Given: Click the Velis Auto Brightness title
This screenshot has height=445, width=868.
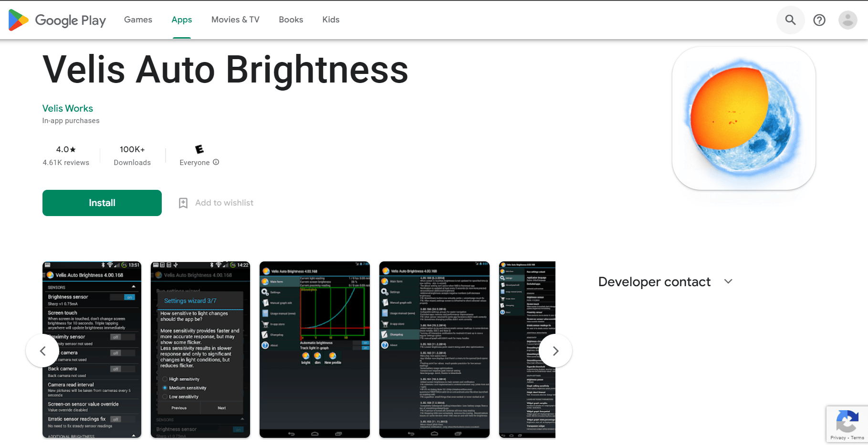Looking at the screenshot, I should point(226,70).
